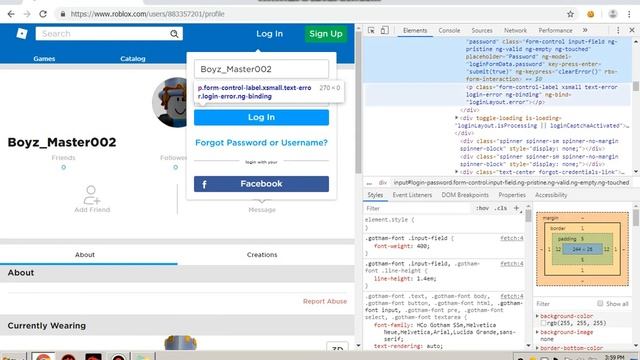The image size is (640, 360).
Task: Click the Roblox Search input field
Action: 109,34
